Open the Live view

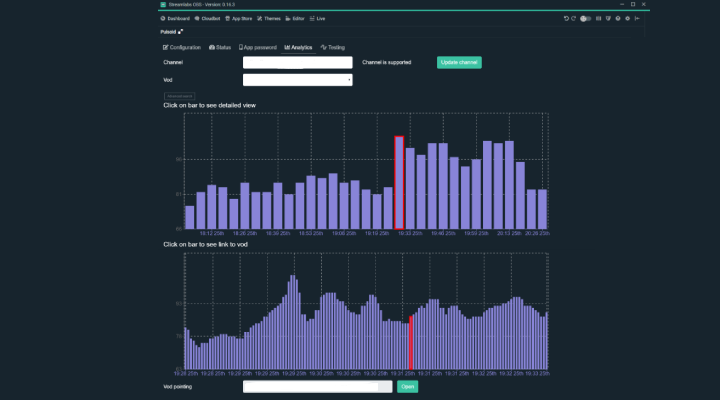(x=319, y=18)
